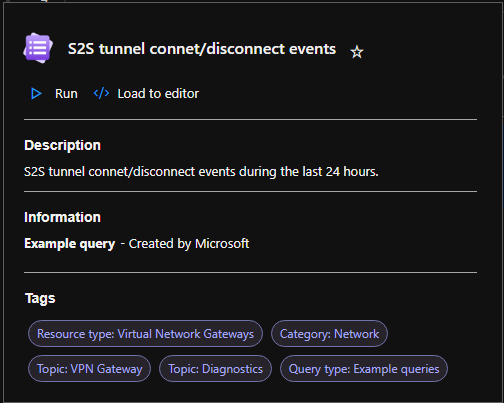
Task: Select the Resource type: Virtual Network Gateways tag
Action: (145, 334)
